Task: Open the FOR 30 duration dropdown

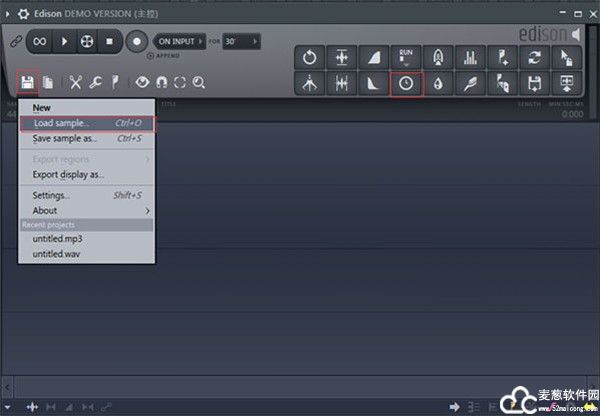Action: tap(241, 41)
